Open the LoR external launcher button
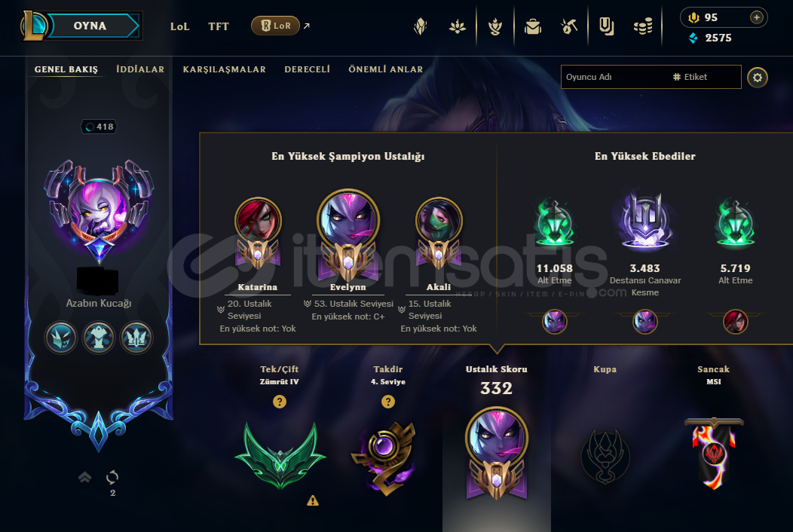 [276, 26]
